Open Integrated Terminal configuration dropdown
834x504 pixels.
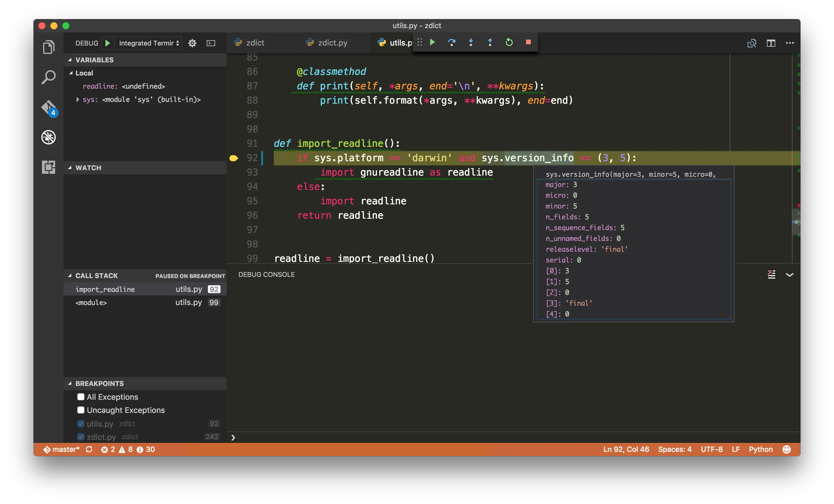(x=149, y=43)
